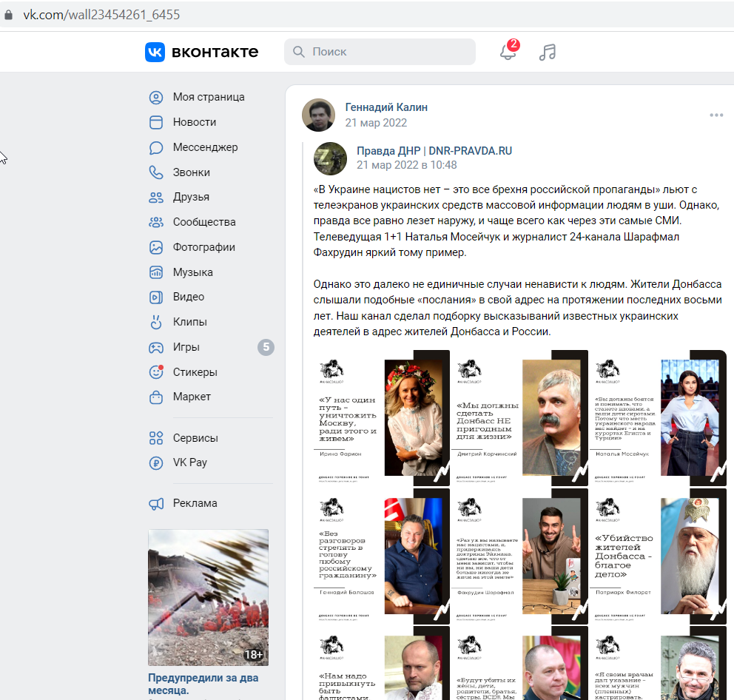Open Моя страница menu item
Screen dimensions: 734x700
click(209, 97)
